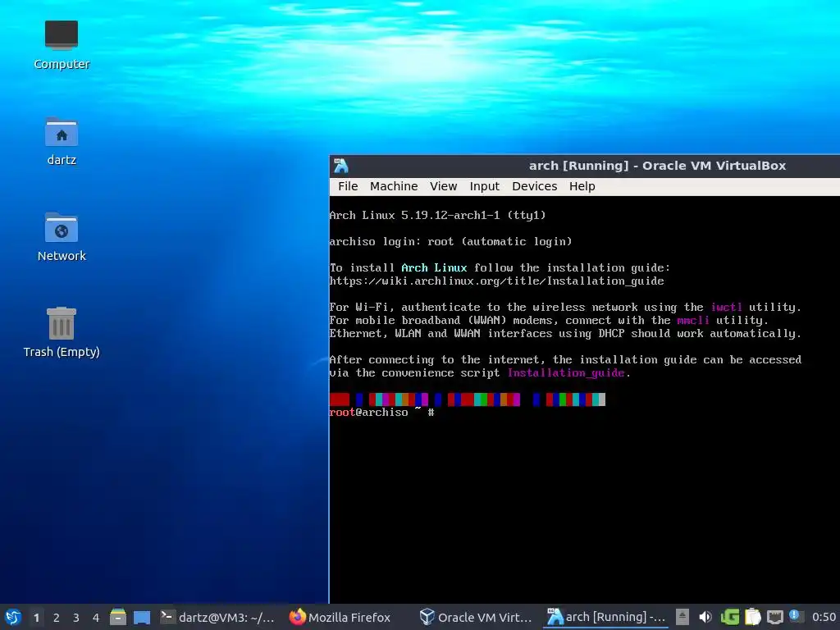Open the network connection tray icon
The height and width of the screenshot is (630, 840).
pos(774,617)
